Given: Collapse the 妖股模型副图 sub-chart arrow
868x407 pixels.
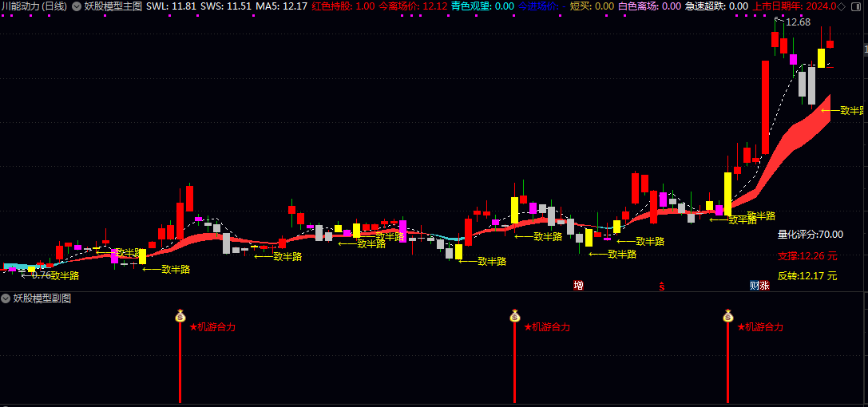Looking at the screenshot, I should [x=6, y=298].
